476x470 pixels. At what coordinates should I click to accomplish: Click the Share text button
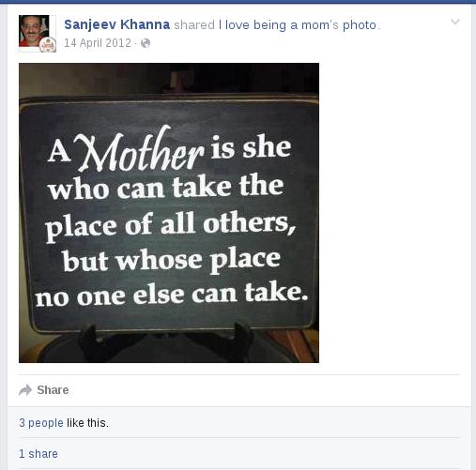coord(53,390)
